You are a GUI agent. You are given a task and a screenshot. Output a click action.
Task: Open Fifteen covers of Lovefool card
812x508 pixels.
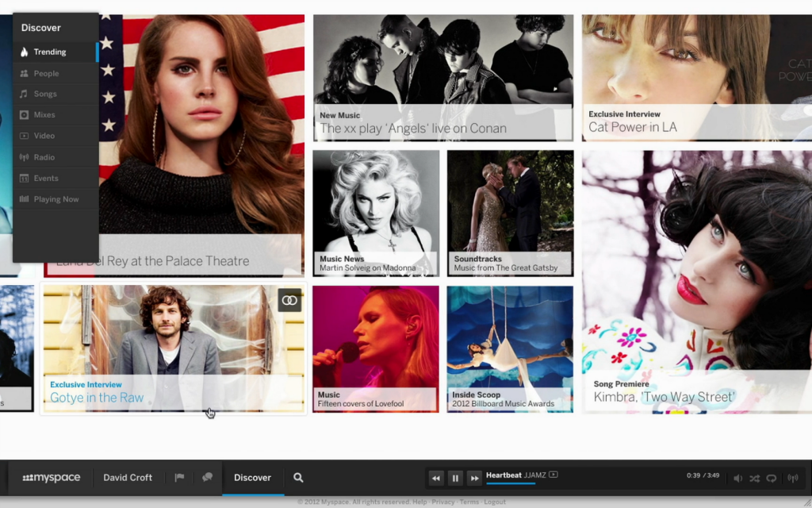click(376, 349)
